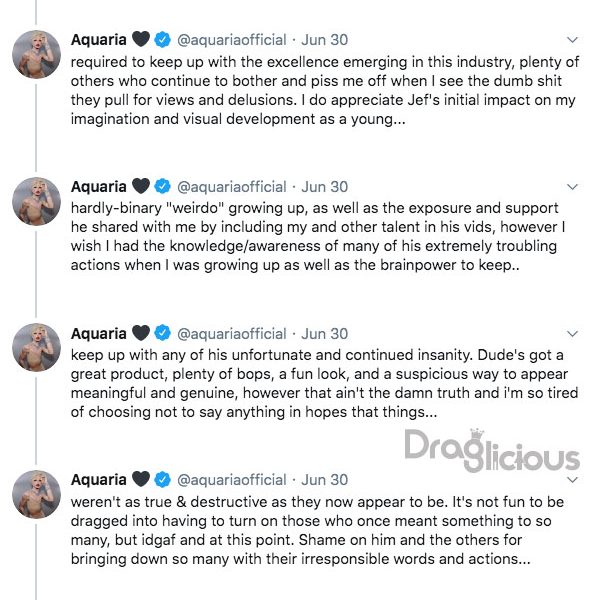Screen dimensions: 591x600
Task: Click black heart emoji in first tweet
Action: (141, 39)
